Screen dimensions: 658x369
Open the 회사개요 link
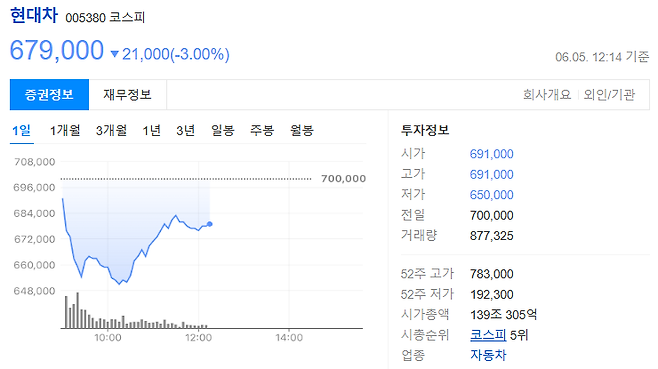[547, 94]
